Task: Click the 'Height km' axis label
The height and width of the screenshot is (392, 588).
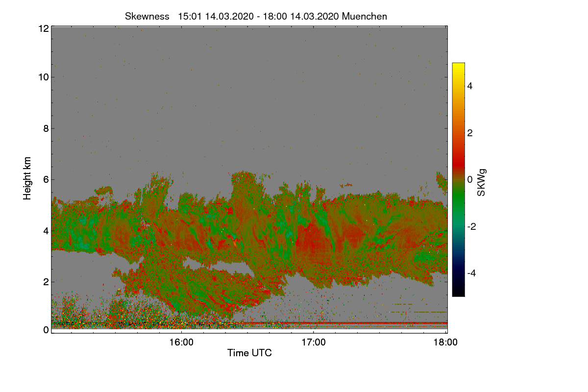Action: [27, 178]
